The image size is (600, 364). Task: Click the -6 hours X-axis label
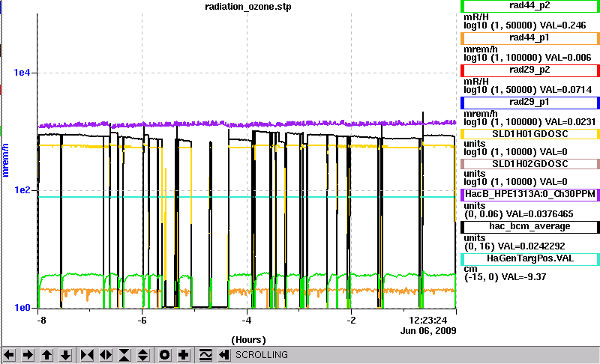point(142,321)
